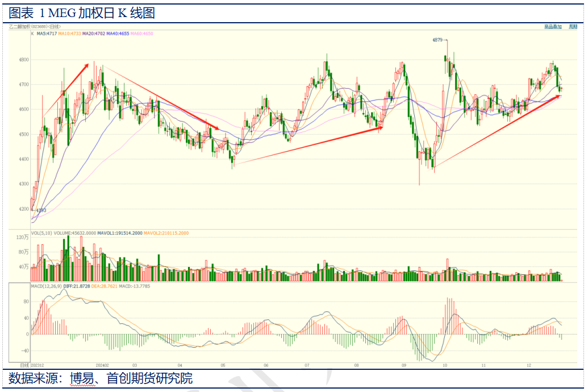Click the 4193 low price marker
Viewport: 588px width, 392px height.
point(41,211)
